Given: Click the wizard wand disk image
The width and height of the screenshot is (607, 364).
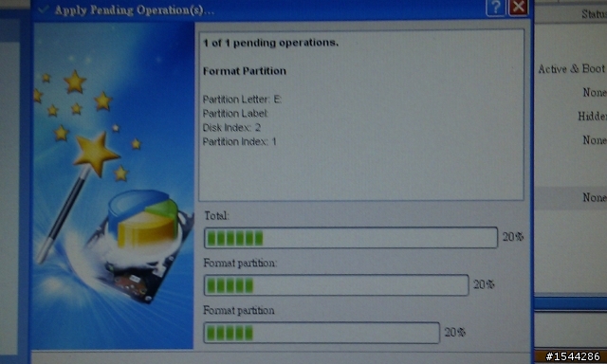Looking at the screenshot, I should [x=113, y=186].
